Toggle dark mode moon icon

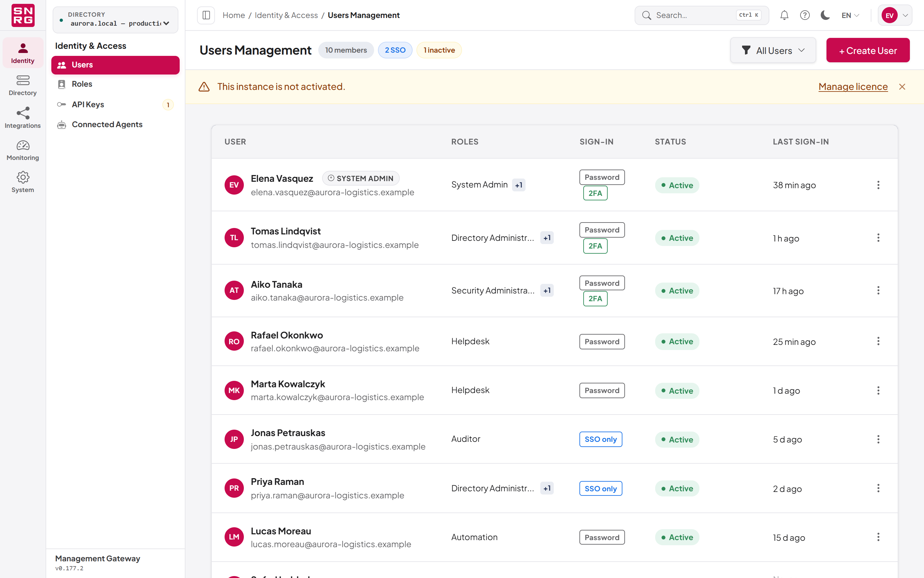[825, 15]
